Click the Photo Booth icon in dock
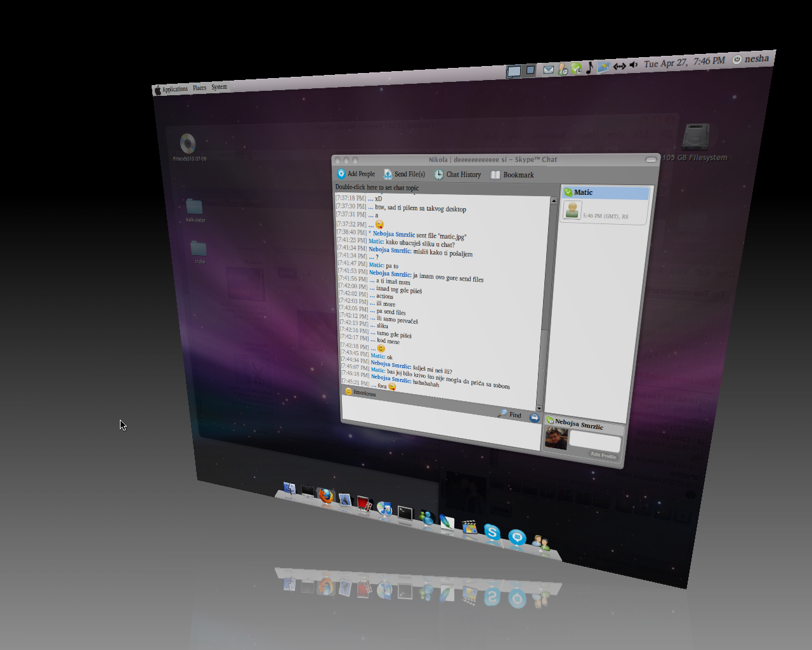The image size is (812, 650). tap(363, 505)
